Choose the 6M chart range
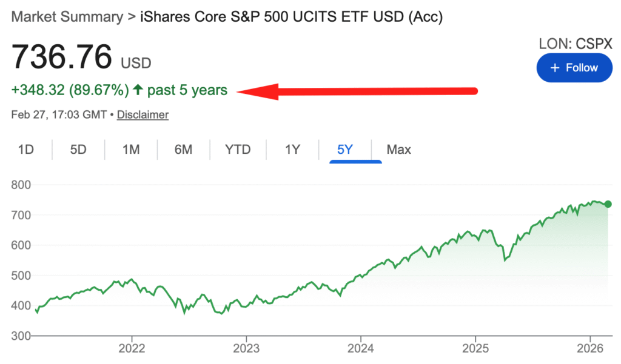 183,150
